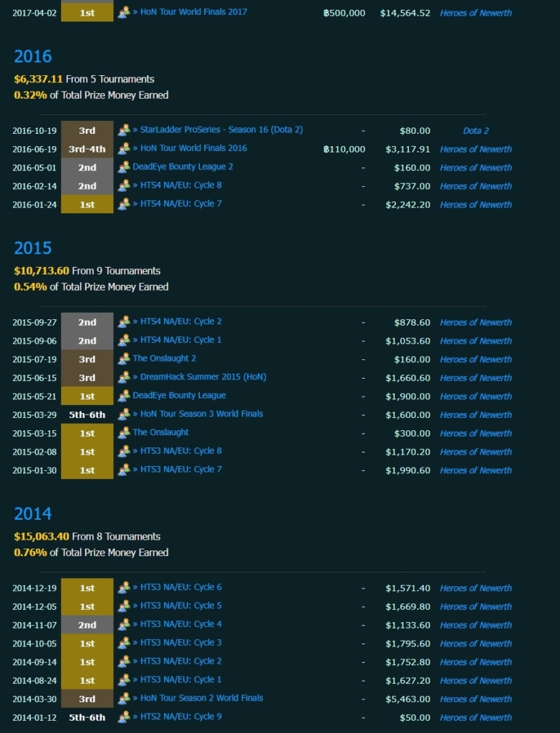Image resolution: width=560 pixels, height=733 pixels.
Task: Open the Dota 2 game link
Action: [475, 131]
